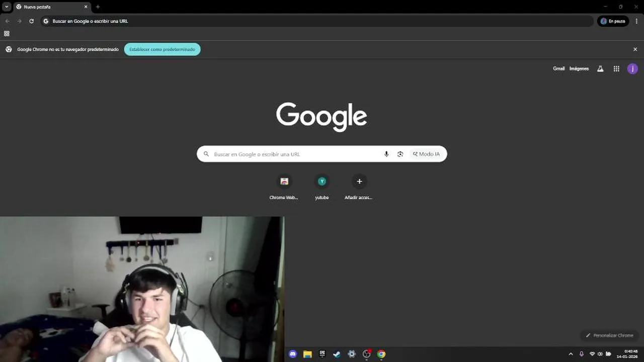644x362 pixels.
Task: Close the Nueva pestaña tab
Action: click(86, 7)
